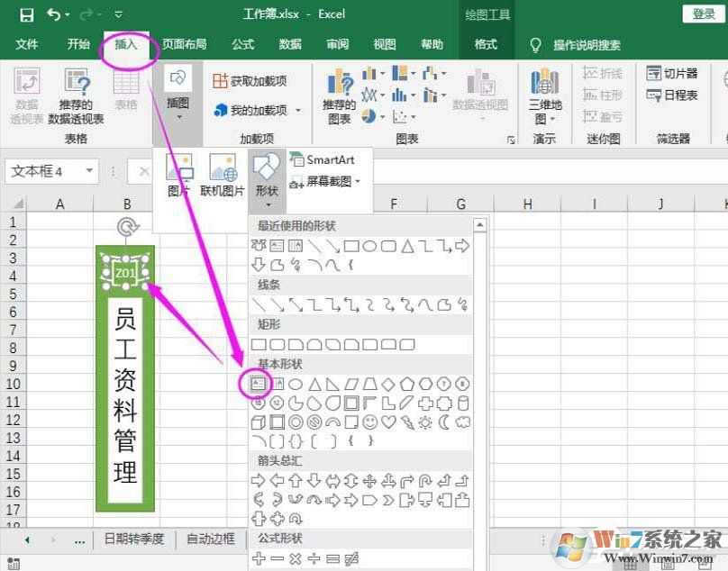This screenshot has height=571, width=728.
Task: Select the green text box shape Z01
Action: (x=125, y=269)
